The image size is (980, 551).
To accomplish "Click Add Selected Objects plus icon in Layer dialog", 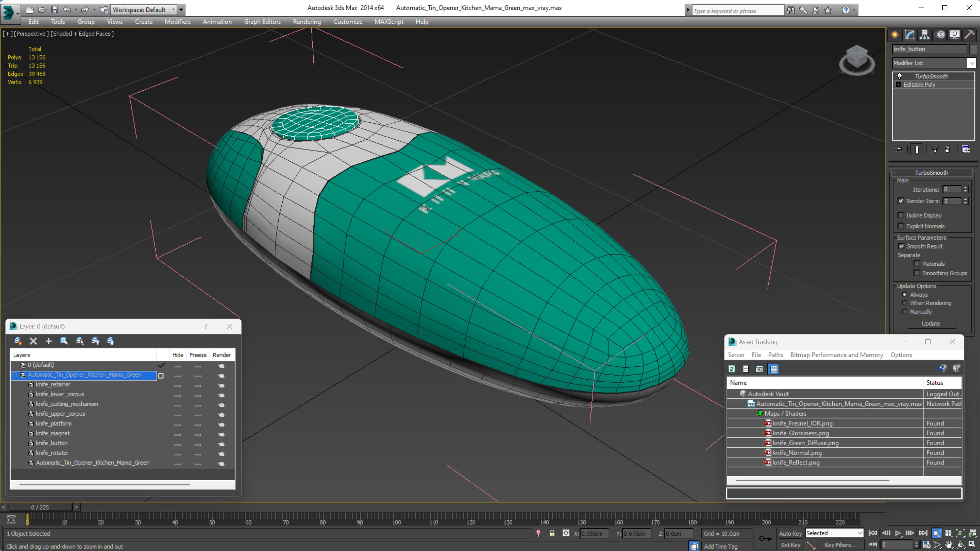I will (x=48, y=341).
